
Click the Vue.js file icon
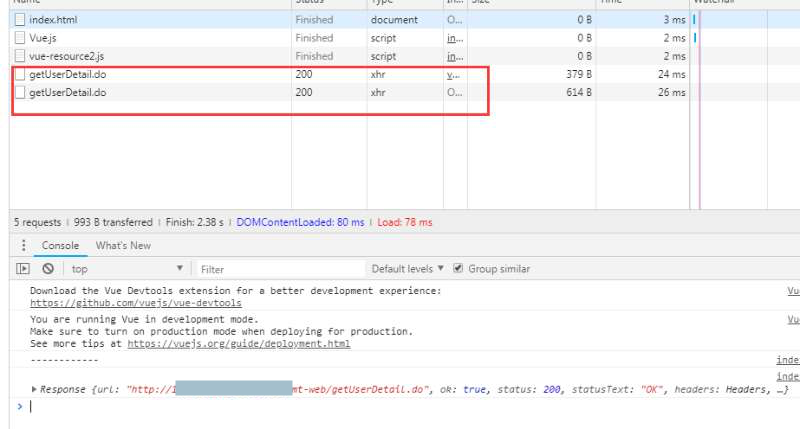(20, 38)
